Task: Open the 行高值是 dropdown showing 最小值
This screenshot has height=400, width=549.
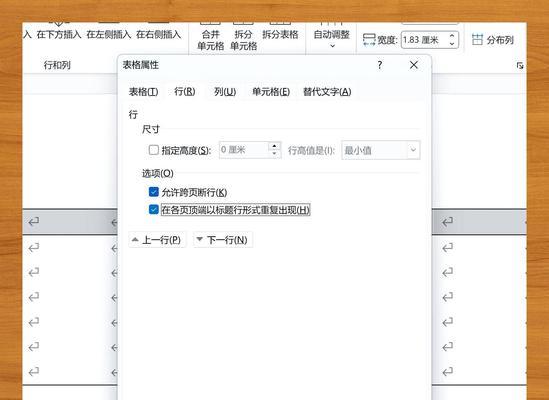Action: tap(381, 150)
